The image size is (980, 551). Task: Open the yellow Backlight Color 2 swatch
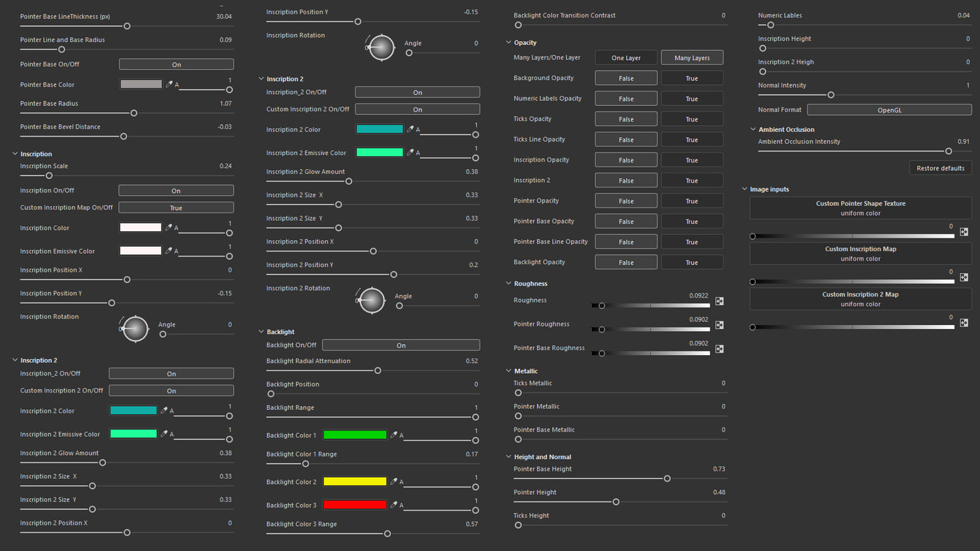[x=355, y=482]
